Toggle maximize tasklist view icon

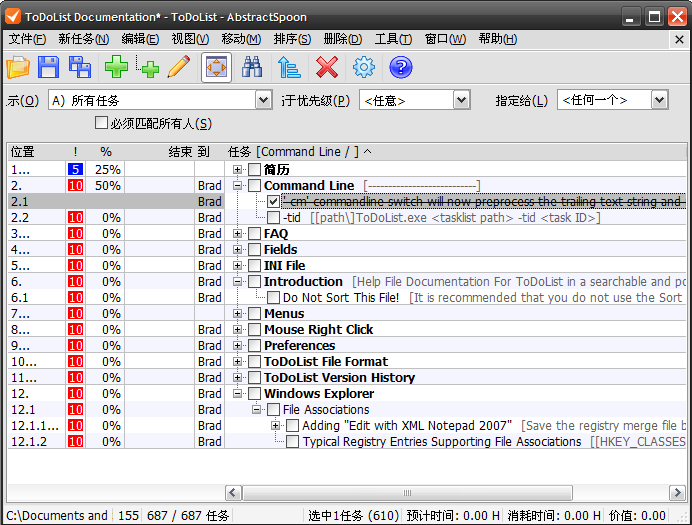216,68
